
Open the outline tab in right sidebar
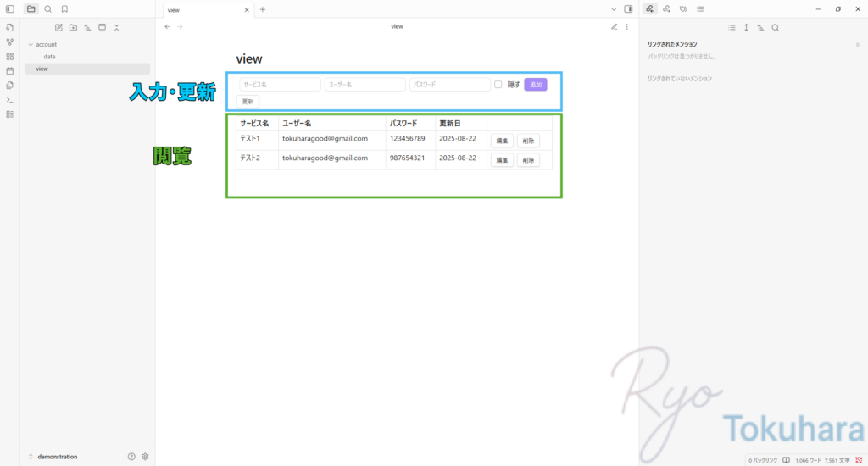pyautogui.click(x=700, y=9)
